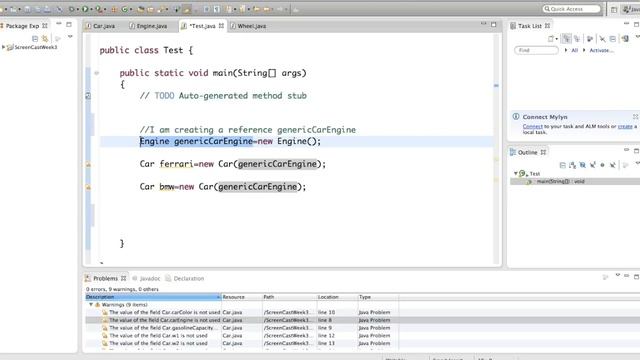
Task: Toggle Scheduled view in Task List toolbar
Action: tap(577, 39)
